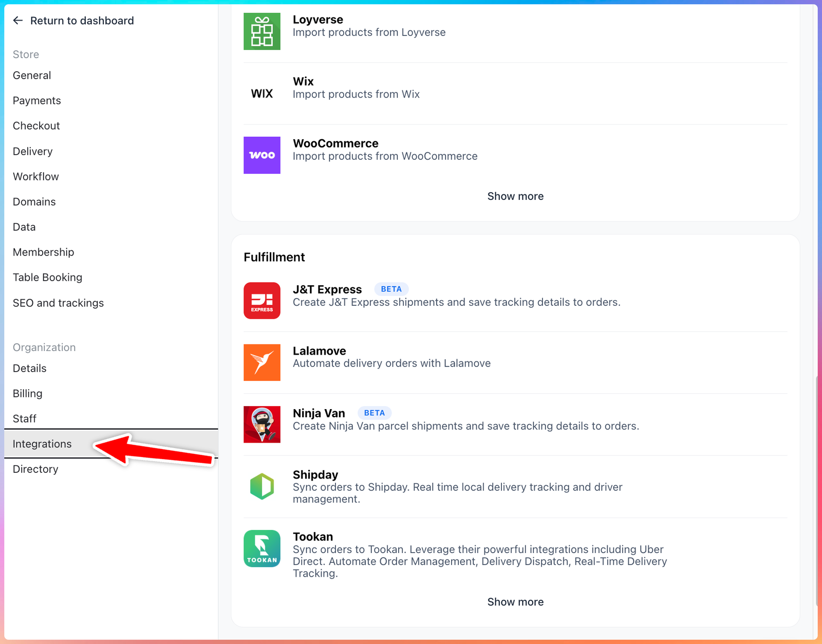Screen dimensions: 822x644
Task: Select Table Booking in sidebar
Action: pos(48,278)
